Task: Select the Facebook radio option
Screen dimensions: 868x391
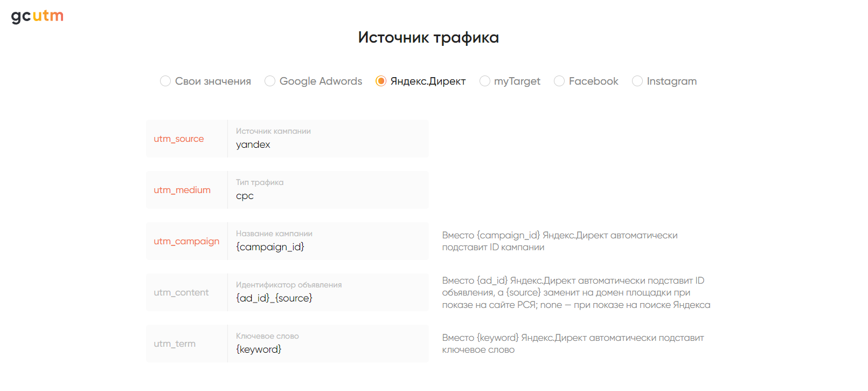Action: 586,81
